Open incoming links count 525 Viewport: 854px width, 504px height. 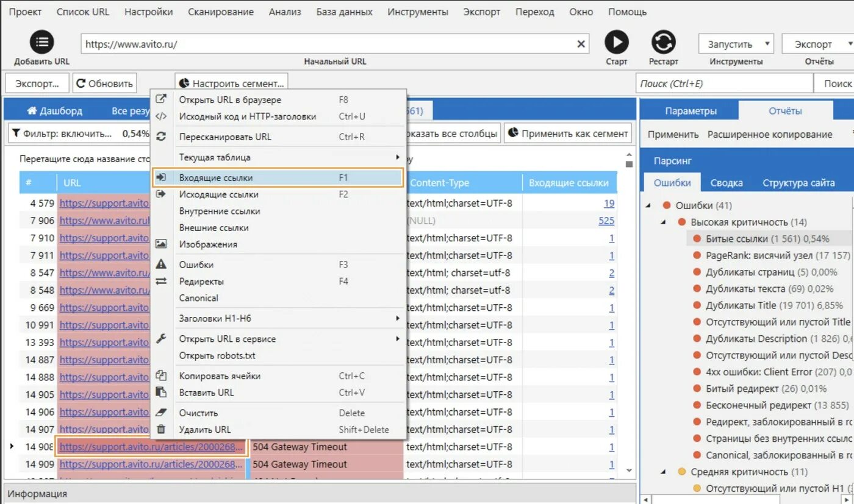pyautogui.click(x=606, y=221)
